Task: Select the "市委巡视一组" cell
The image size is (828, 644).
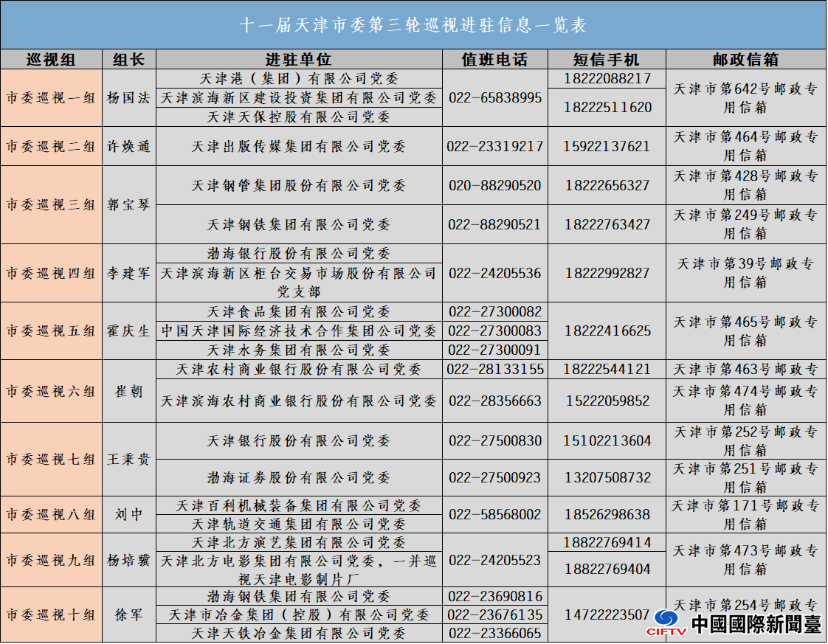Action: (x=51, y=97)
